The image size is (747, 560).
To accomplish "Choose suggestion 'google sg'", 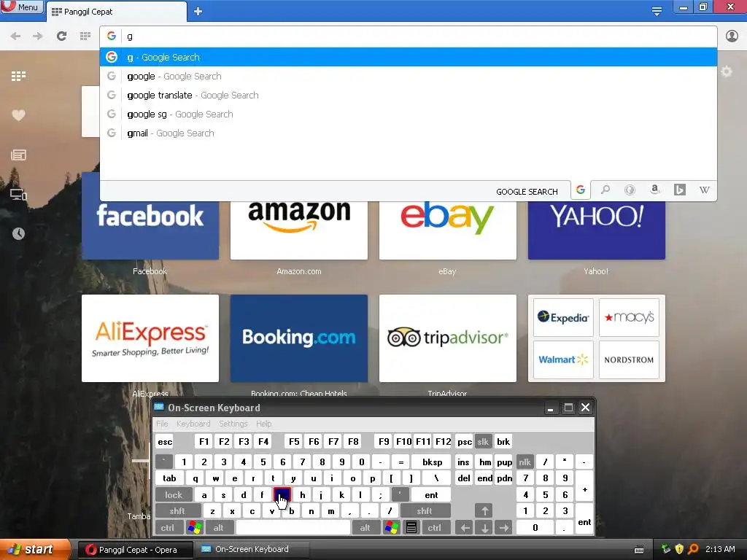I will tap(409, 114).
